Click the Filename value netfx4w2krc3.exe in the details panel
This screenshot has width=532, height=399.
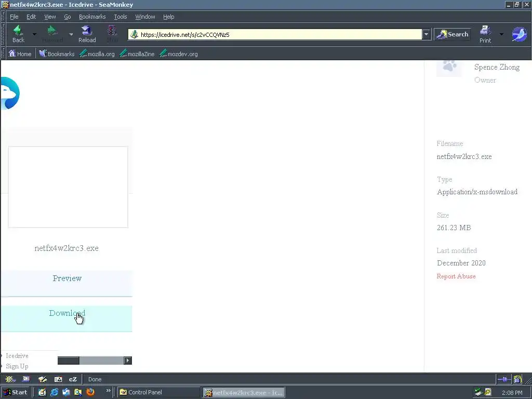click(464, 156)
